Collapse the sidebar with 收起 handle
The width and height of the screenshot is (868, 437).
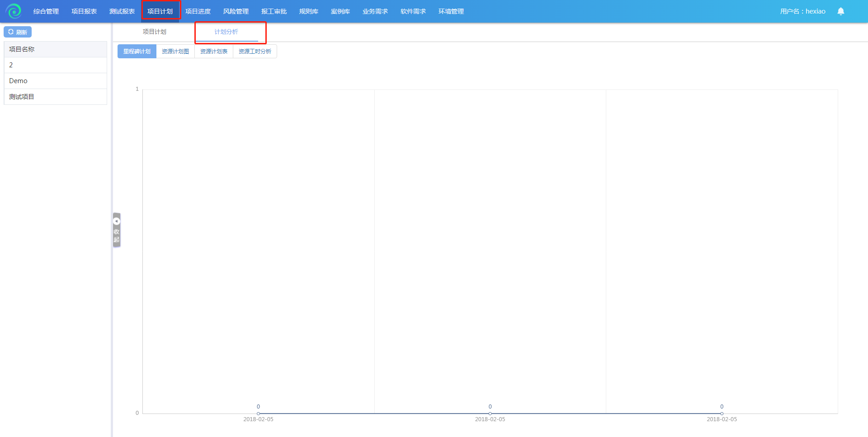(x=117, y=230)
